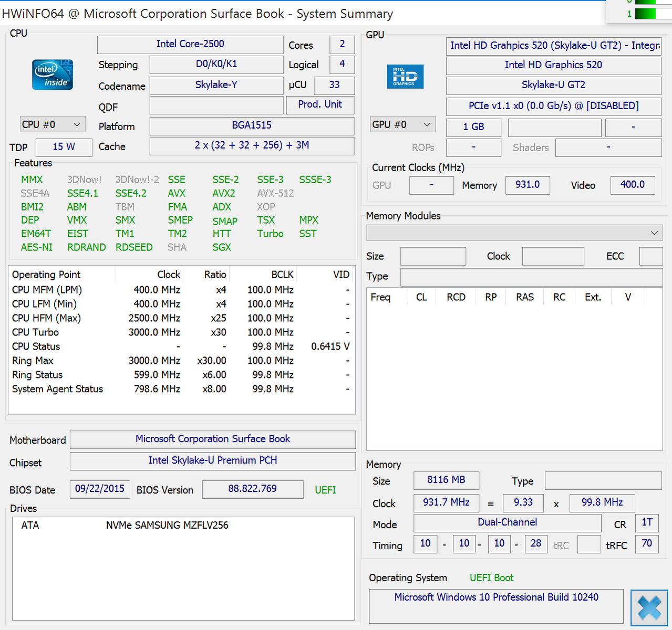Screen dimensions: 672x630
Task: Click the Memory Clock field 931.7 MHz
Action: click(446, 503)
